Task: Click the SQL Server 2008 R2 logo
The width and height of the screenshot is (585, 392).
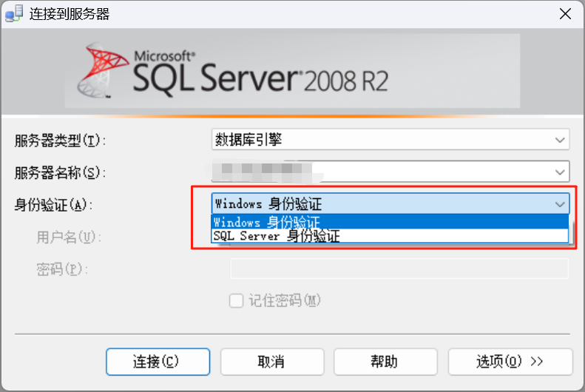Action: click(x=233, y=71)
